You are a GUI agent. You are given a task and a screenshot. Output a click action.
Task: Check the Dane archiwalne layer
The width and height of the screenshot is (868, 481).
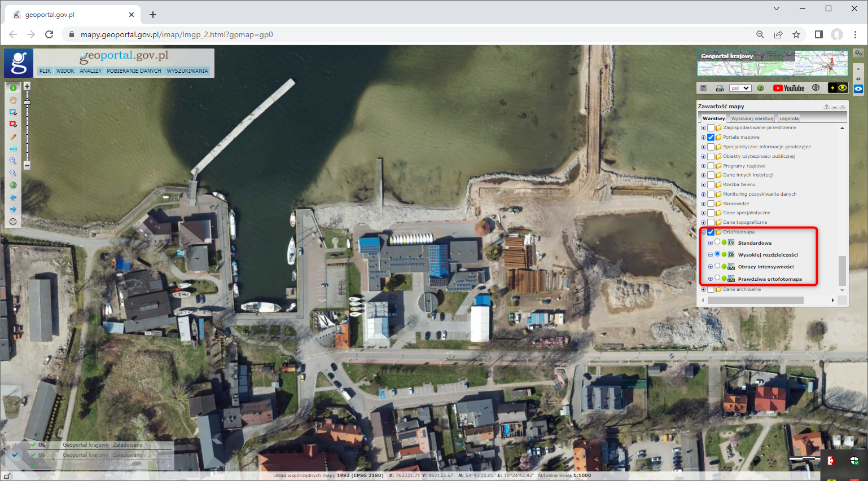click(x=711, y=289)
